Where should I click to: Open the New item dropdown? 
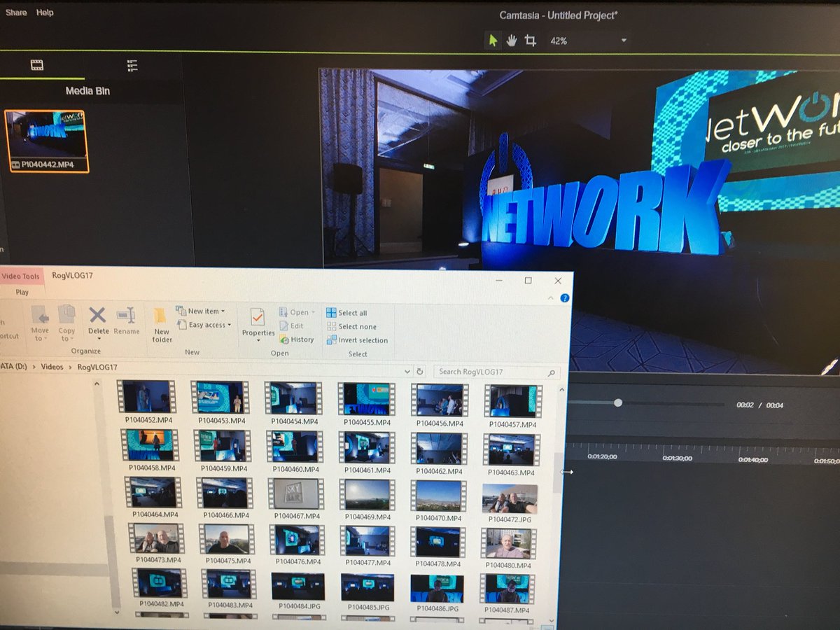pos(201,311)
